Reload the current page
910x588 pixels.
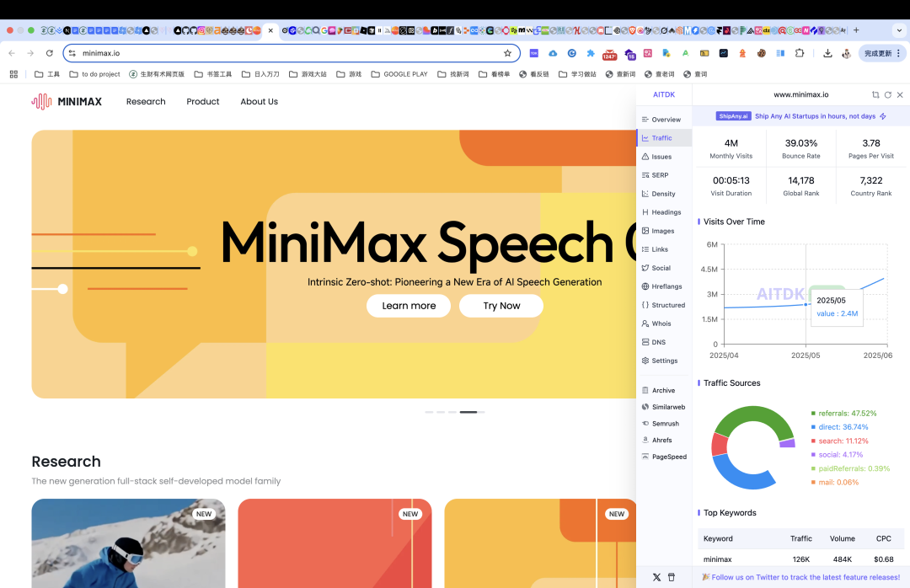pyautogui.click(x=50, y=53)
